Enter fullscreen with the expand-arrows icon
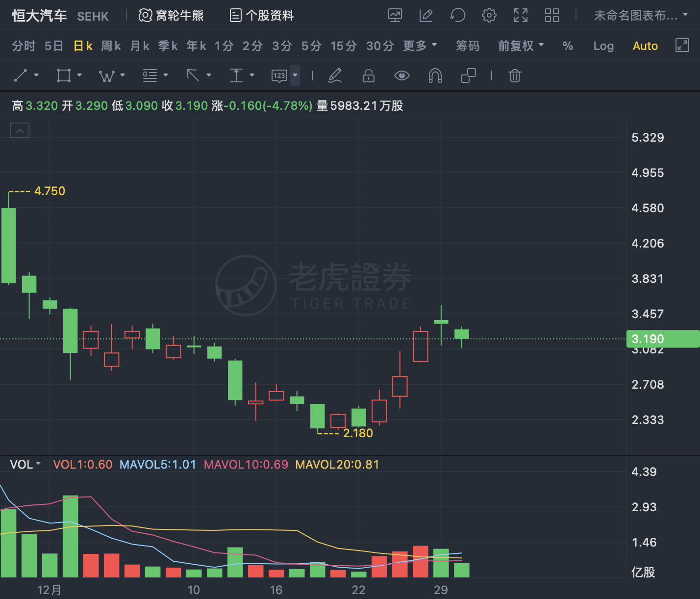 (x=521, y=16)
